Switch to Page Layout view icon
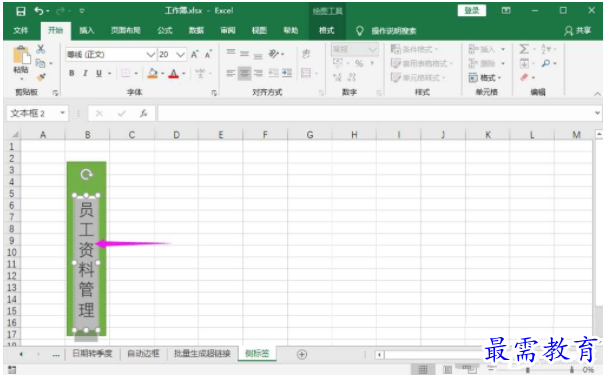Screen dimensions: 606x381 coord(447,370)
